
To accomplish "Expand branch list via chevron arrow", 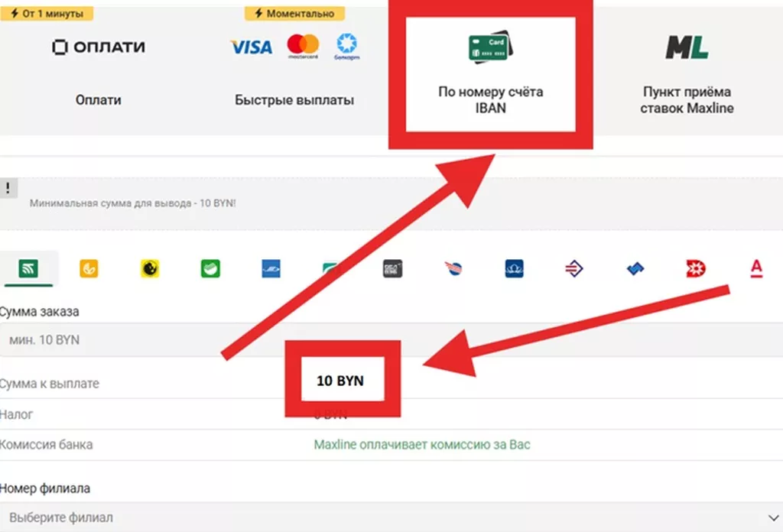I will click(774, 518).
